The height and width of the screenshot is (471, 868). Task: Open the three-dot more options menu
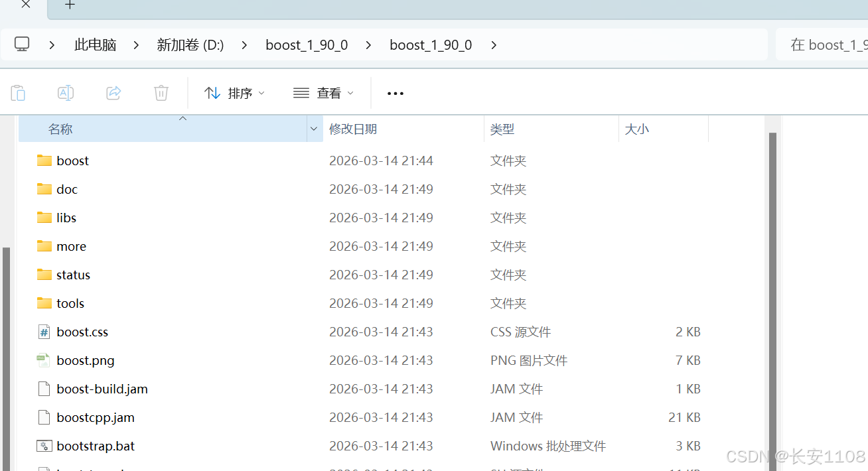(x=396, y=94)
